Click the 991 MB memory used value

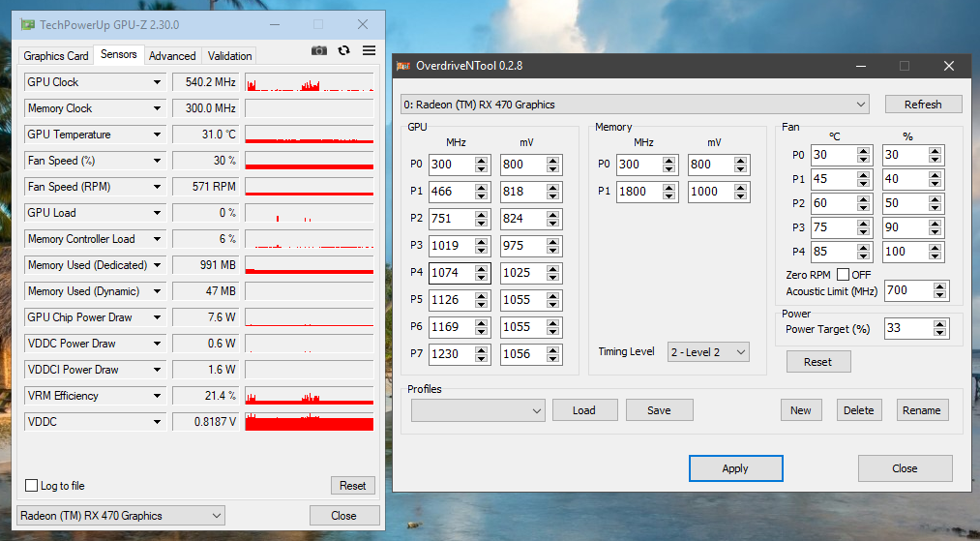(206, 265)
